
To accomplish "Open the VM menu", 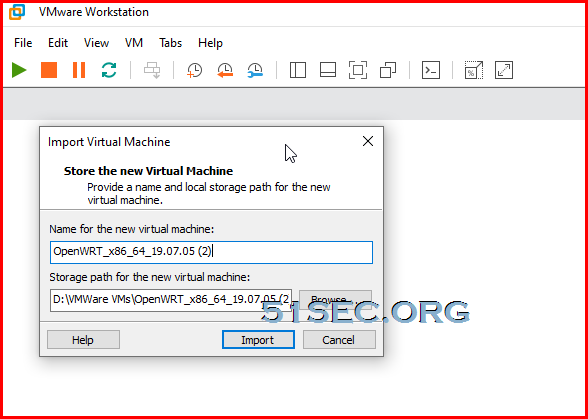I will coord(134,43).
